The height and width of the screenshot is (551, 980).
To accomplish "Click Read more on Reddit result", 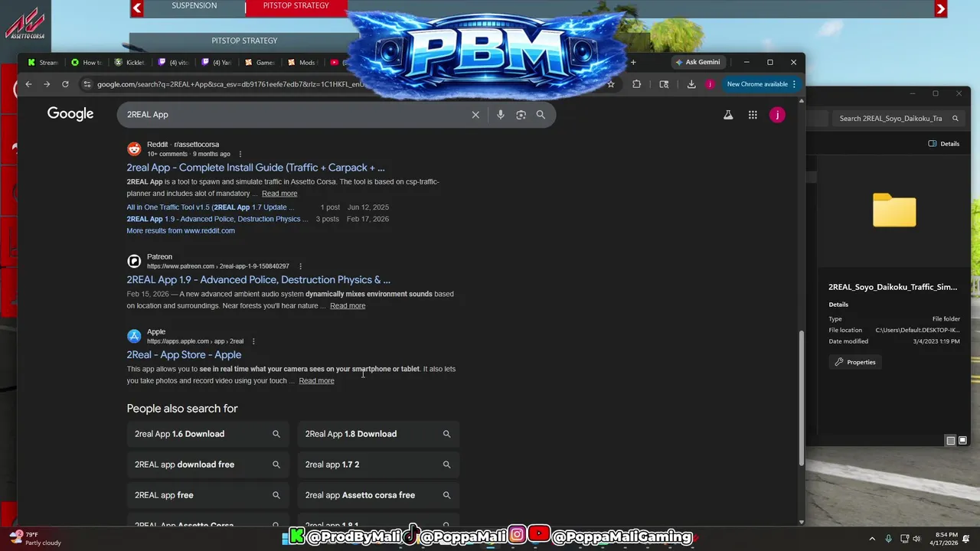I will 279,194.
